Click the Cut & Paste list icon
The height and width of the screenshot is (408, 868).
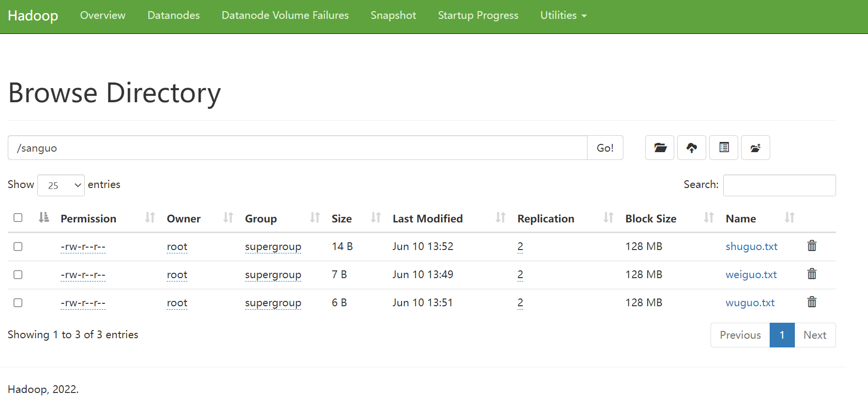click(723, 148)
